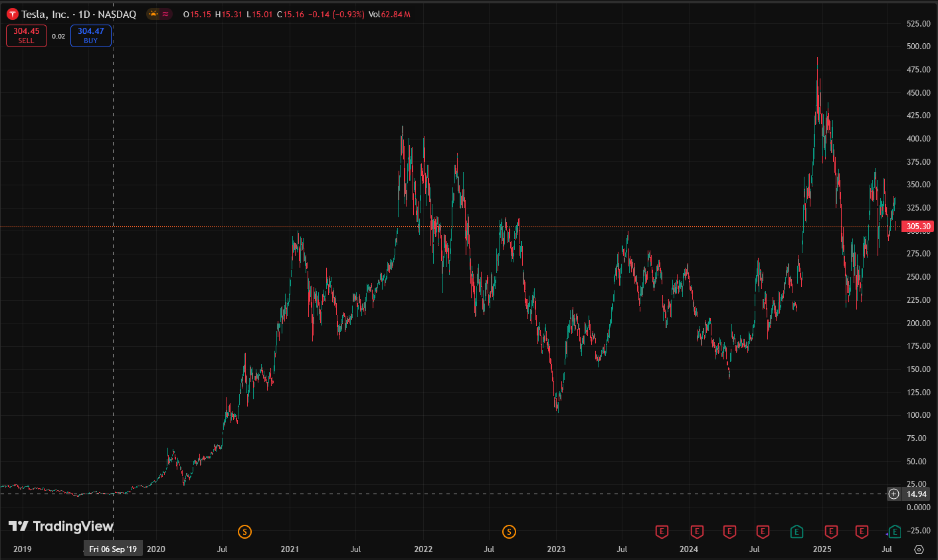Open the earnings marker at the start of 2024
Image resolution: width=938 pixels, height=560 pixels.
pos(697,531)
